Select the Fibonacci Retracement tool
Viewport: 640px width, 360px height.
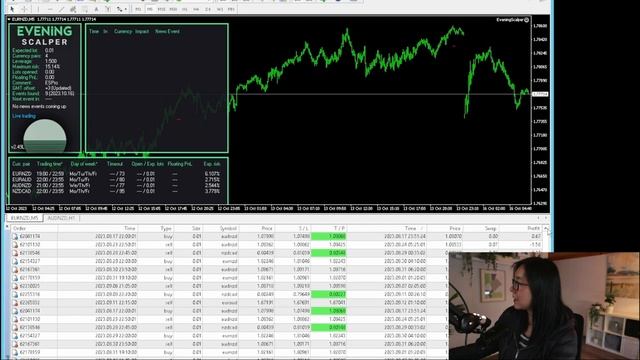click(85, 9)
